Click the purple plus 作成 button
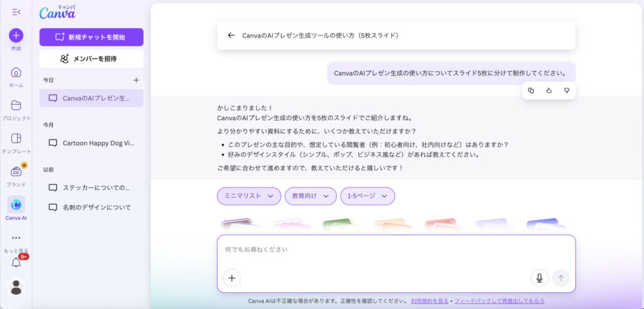This screenshot has width=644, height=309. [x=16, y=35]
